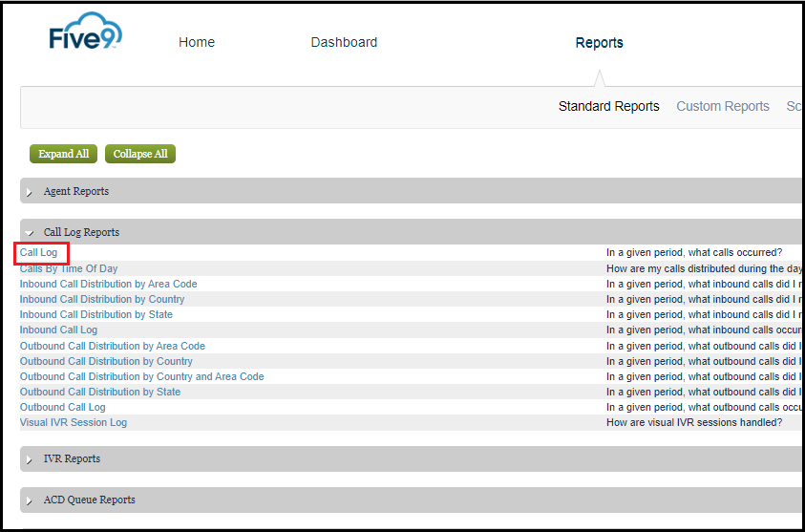Open Outbound Call Distribution by Country report
The image size is (805, 532).
tap(106, 362)
